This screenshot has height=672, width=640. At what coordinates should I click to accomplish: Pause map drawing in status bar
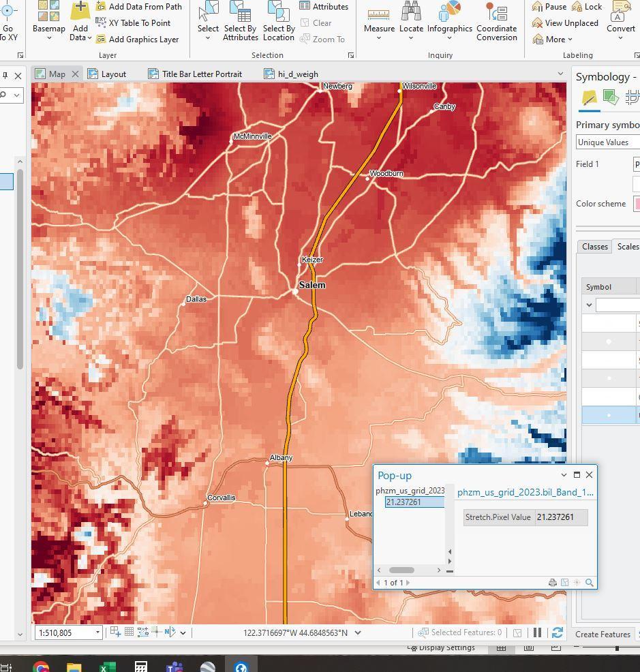click(x=537, y=632)
